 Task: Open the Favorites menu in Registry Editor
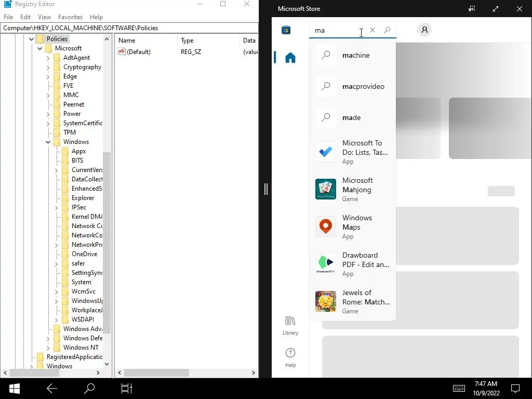pos(70,17)
